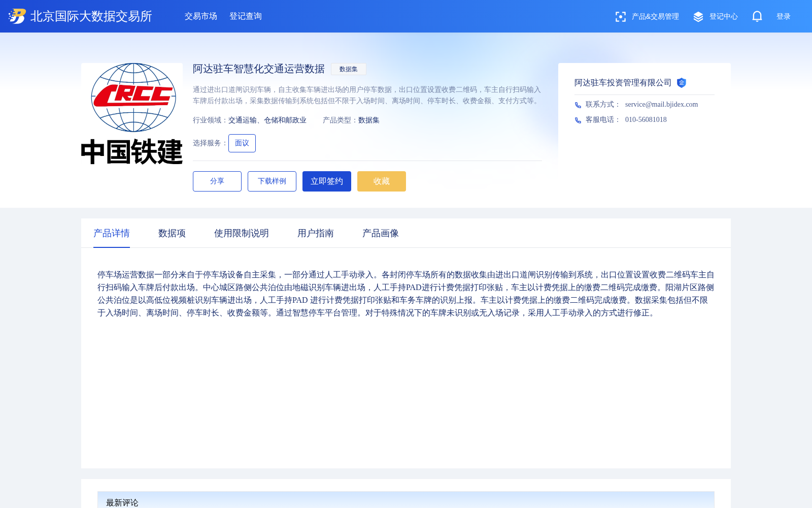Open the 产品&交易管理 scan icon
Viewport: 812px width, 508px height.
pyautogui.click(x=620, y=17)
